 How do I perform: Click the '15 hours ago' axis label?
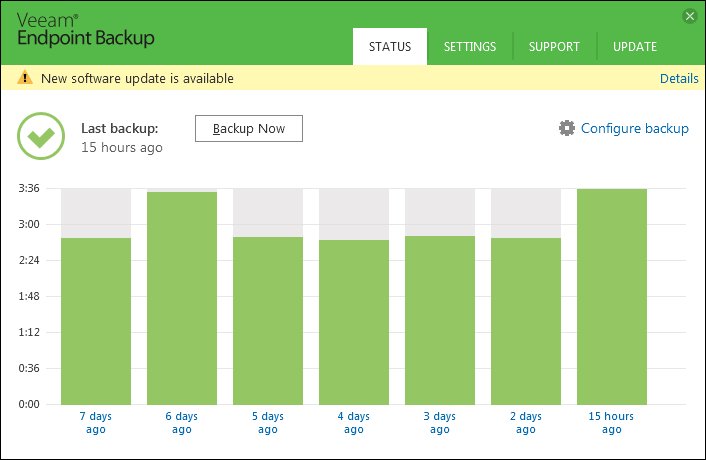tap(611, 423)
